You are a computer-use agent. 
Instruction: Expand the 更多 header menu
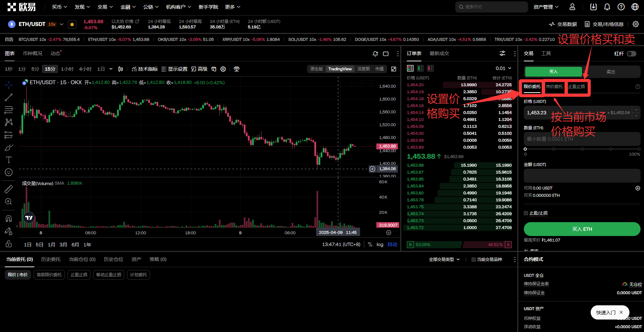233,7
